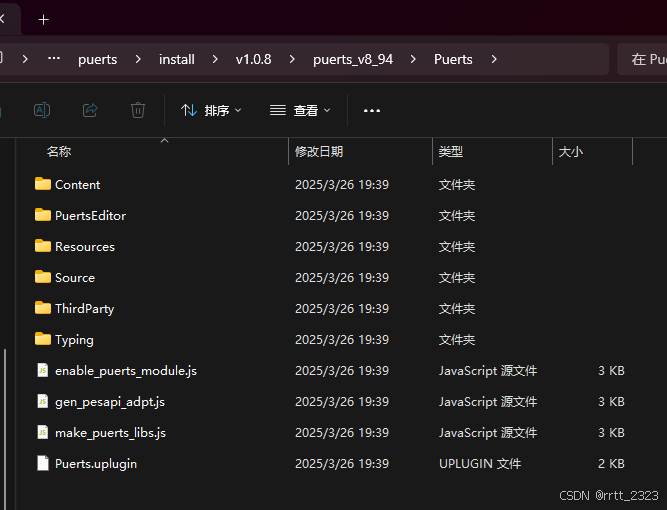Screen dimensions: 667x510
Task: Open the toolbar more options ellipsis
Action: (x=372, y=111)
